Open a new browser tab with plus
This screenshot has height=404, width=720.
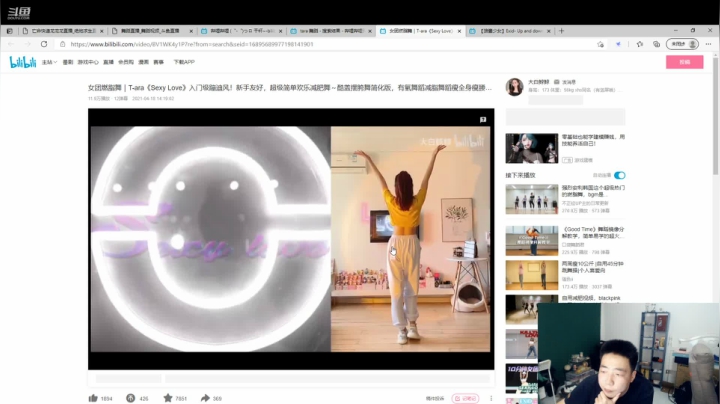click(x=561, y=31)
